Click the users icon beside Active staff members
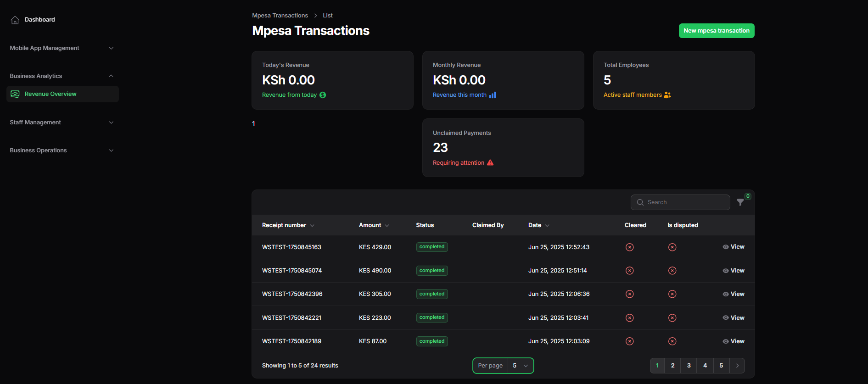The width and height of the screenshot is (868, 384). tap(667, 95)
